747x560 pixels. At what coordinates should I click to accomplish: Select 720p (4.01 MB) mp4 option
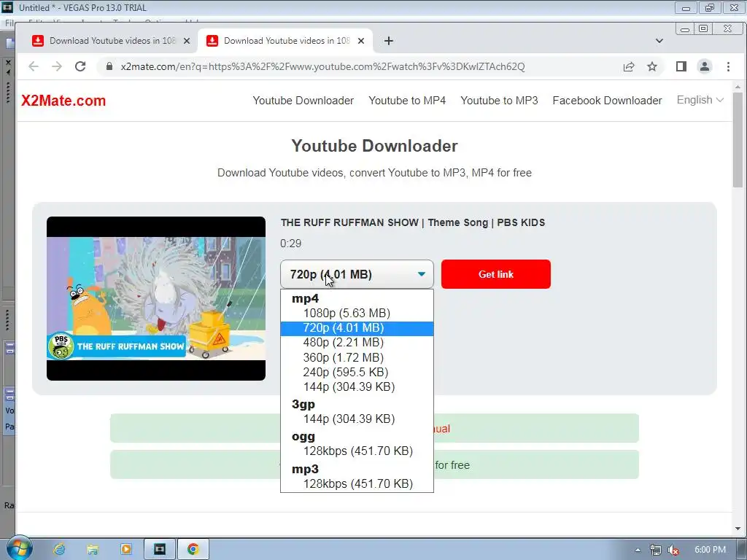tap(357, 328)
